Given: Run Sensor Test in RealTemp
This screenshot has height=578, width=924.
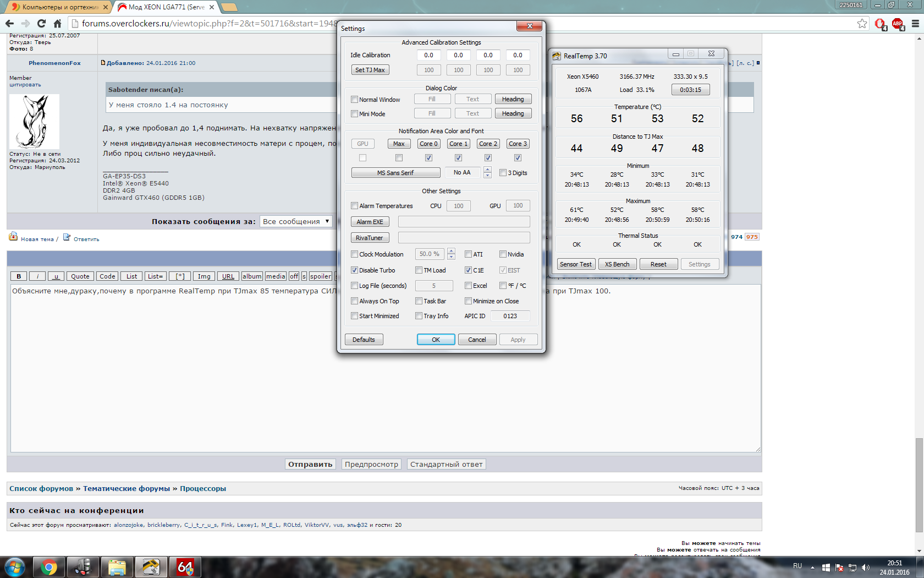Looking at the screenshot, I should coord(576,264).
